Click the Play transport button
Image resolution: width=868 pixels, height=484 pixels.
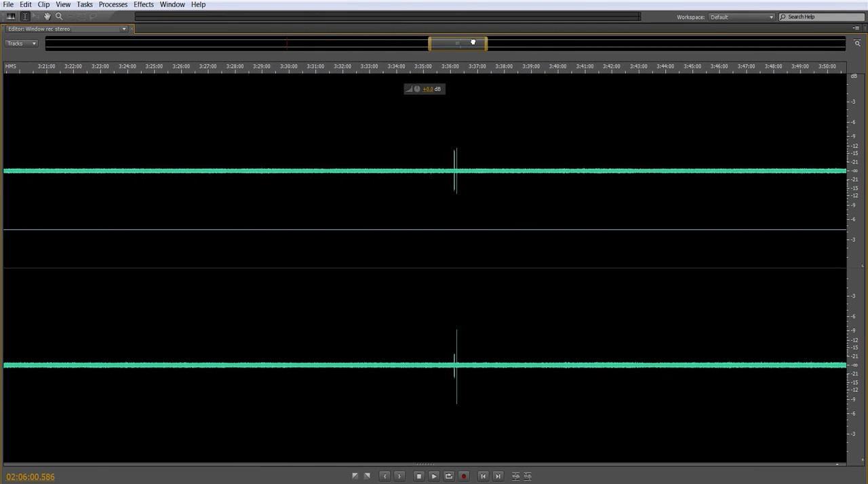pos(434,477)
